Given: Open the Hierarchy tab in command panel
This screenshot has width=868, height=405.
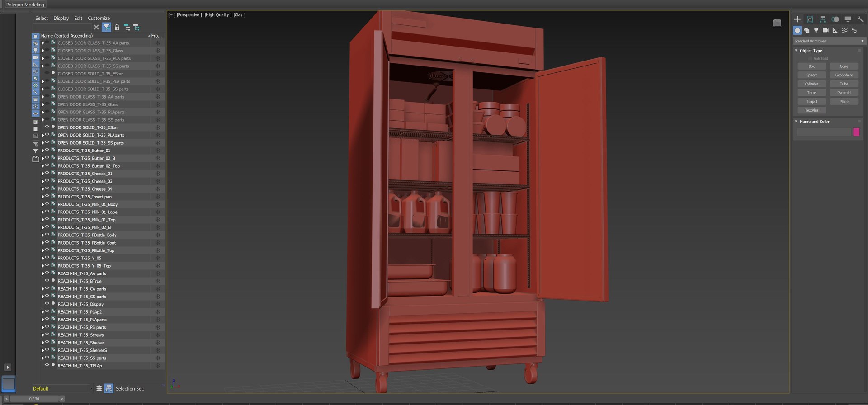Looking at the screenshot, I should point(822,19).
